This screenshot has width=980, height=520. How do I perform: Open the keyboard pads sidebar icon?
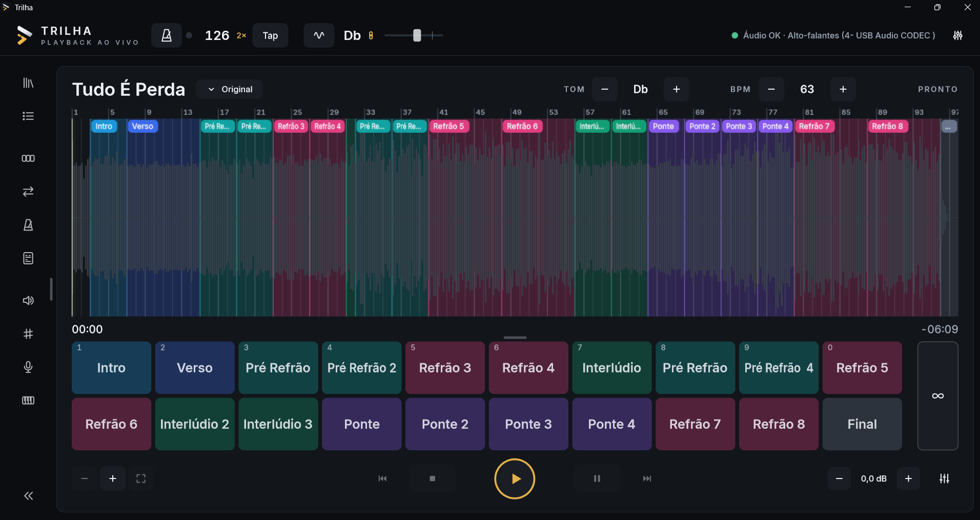click(x=28, y=400)
